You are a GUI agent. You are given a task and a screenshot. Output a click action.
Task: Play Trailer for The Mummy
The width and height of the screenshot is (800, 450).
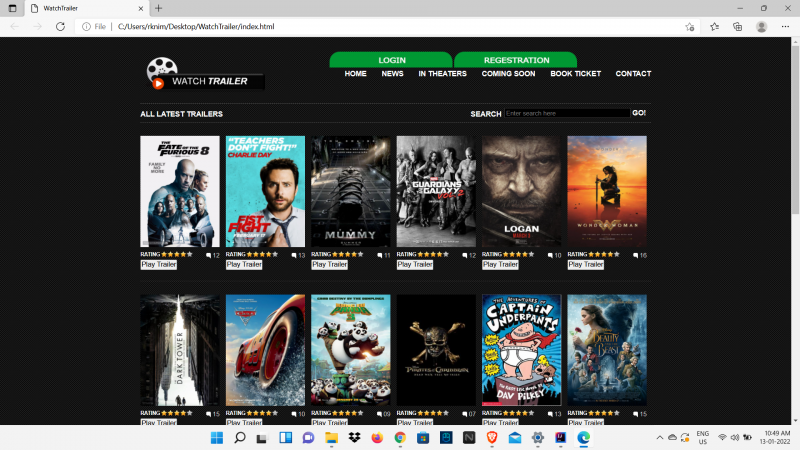coord(330,265)
